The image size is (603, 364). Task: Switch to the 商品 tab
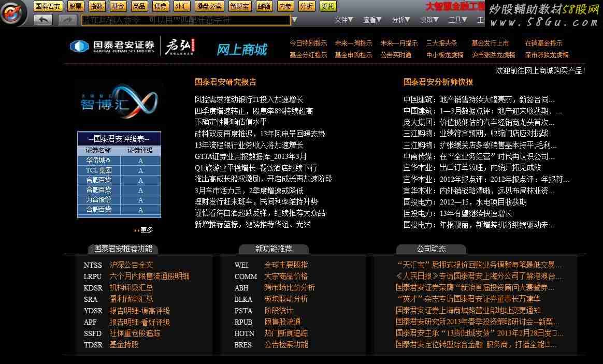[139, 6]
